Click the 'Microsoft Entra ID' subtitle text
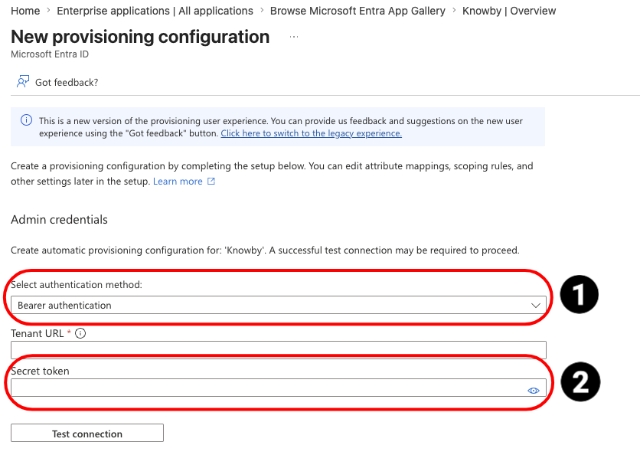The height and width of the screenshot is (455, 640). (49, 54)
